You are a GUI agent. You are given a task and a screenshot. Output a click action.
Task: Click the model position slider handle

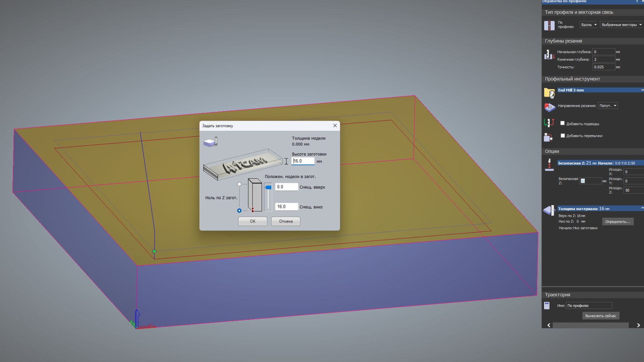point(268,188)
